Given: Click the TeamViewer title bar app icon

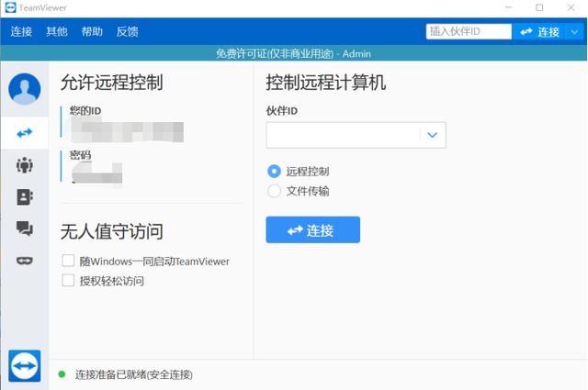Looking at the screenshot, I should (10, 7).
